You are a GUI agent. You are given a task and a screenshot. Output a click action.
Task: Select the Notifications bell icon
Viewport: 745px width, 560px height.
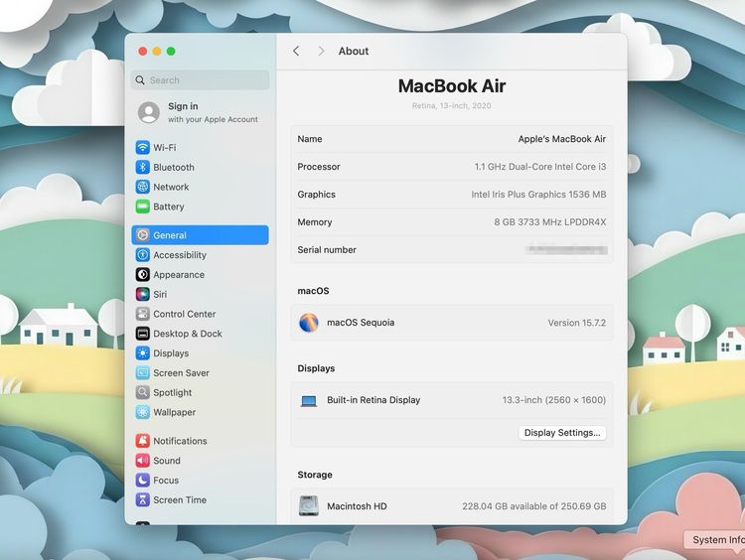coord(142,441)
